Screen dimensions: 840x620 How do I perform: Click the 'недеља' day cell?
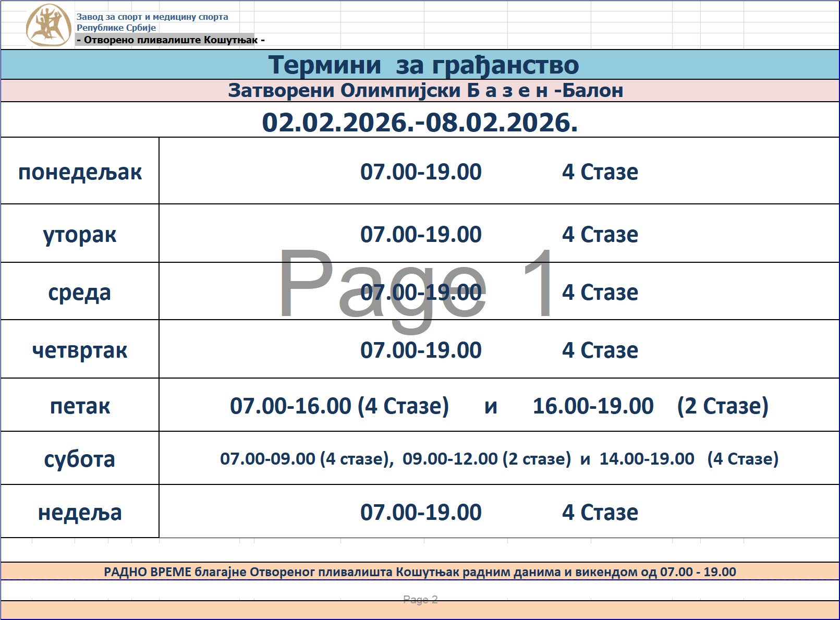[80, 512]
